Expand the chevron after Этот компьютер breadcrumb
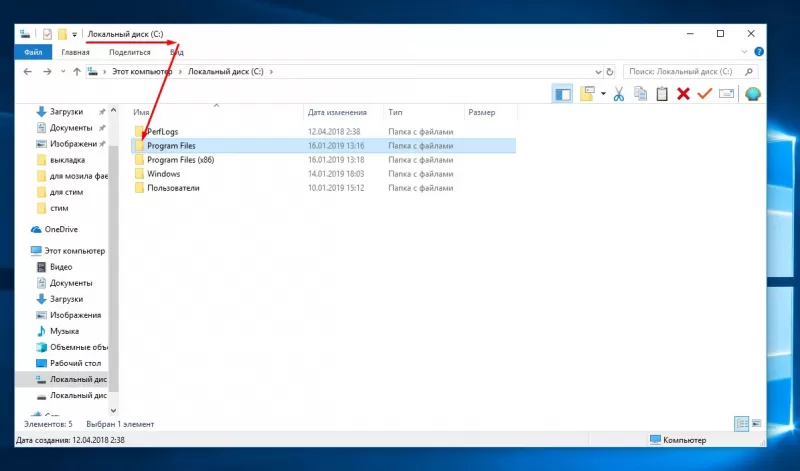Image resolution: width=800 pixels, height=471 pixels. (x=180, y=72)
